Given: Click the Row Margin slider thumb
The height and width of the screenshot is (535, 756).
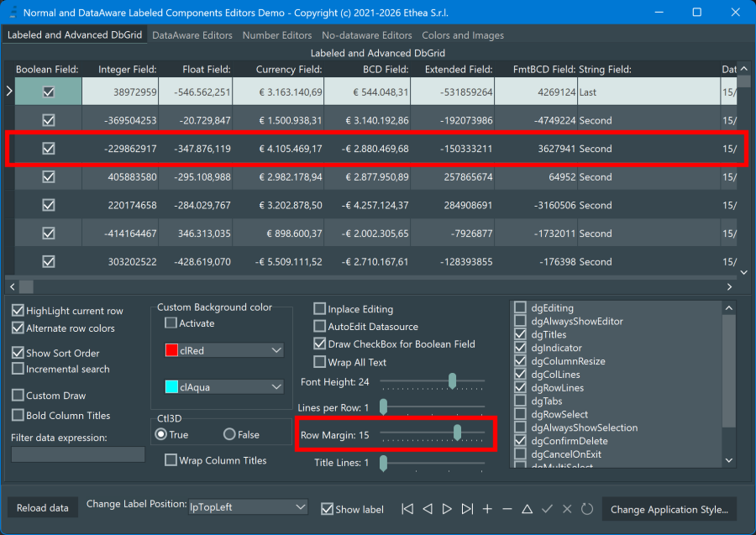Looking at the screenshot, I should (457, 433).
